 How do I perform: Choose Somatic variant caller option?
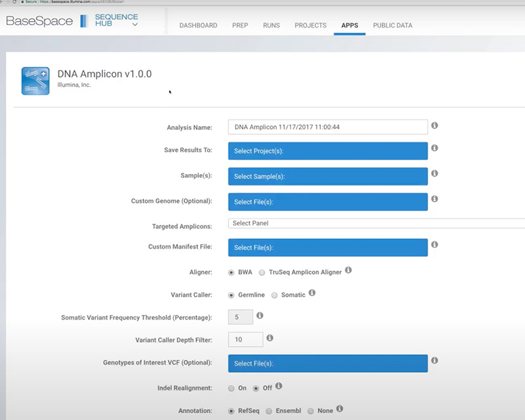[275, 295]
